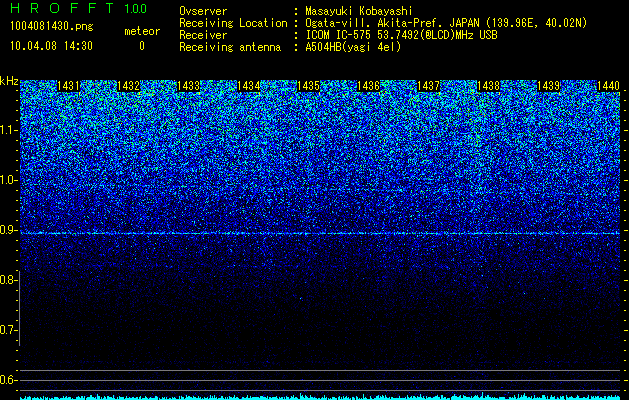The height and width of the screenshot is (400, 629).
Task: Click the 1438 time marker
Action: (488, 86)
